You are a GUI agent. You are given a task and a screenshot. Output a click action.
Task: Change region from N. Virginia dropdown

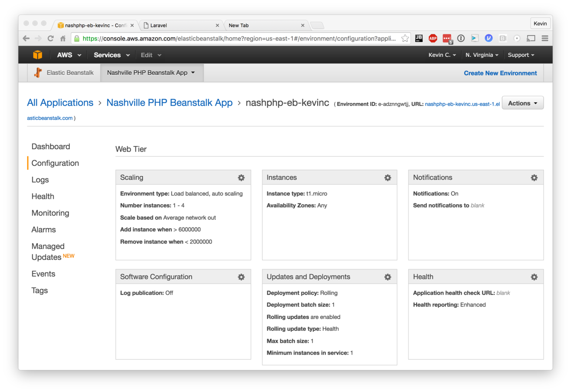[x=482, y=55]
